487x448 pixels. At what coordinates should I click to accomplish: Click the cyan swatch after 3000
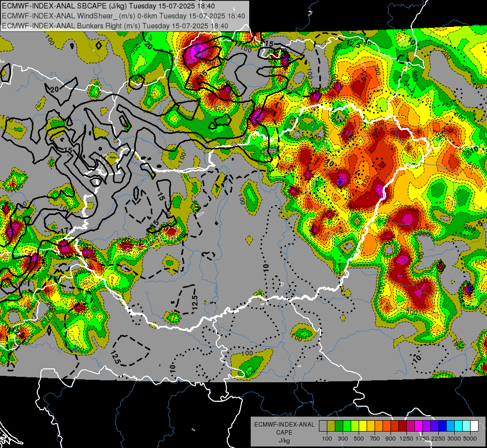coord(459,426)
